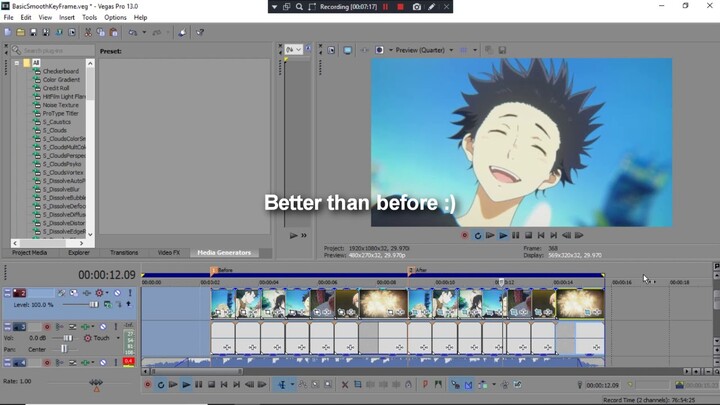Click the What's This help icon
The image size is (720, 405).
200,32
